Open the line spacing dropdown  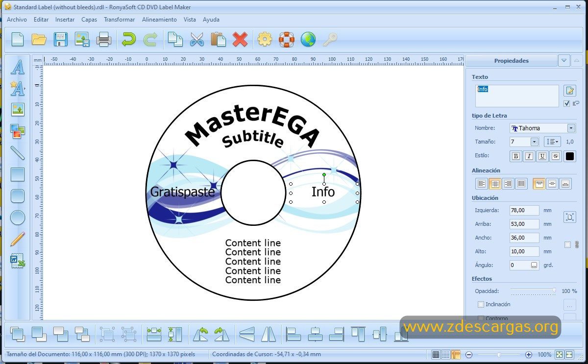click(x=552, y=142)
